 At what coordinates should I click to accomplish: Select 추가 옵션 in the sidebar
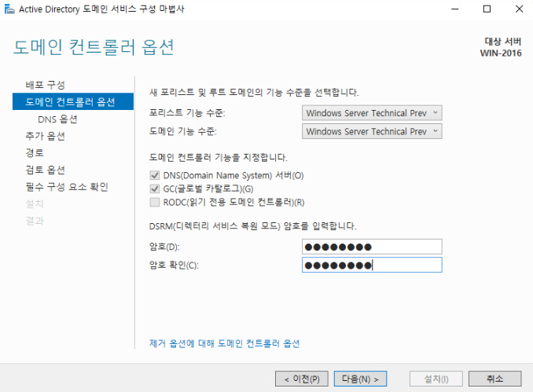pyautogui.click(x=46, y=136)
